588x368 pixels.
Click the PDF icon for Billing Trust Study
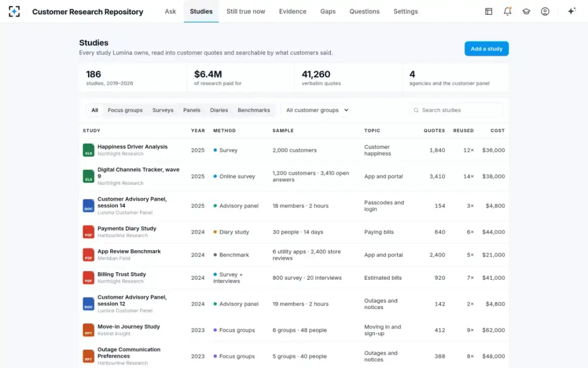(x=88, y=278)
